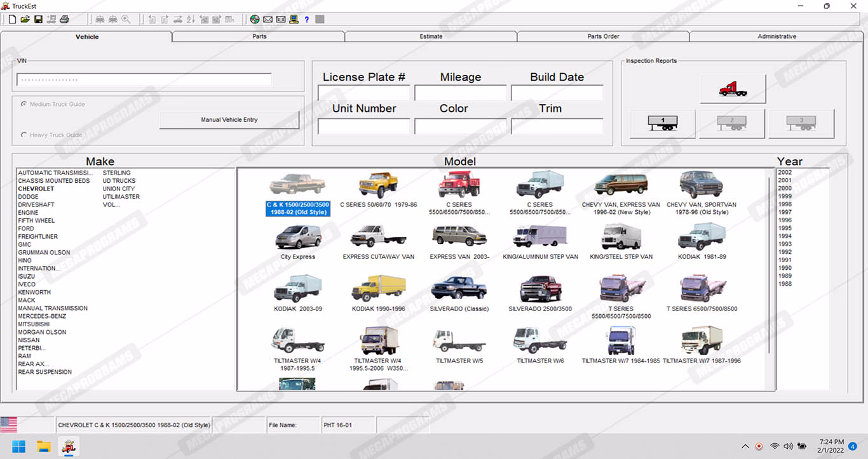This screenshot has height=459, width=868.
Task: Select C & K 1500/2500/3500 model thumbnail
Action: [x=297, y=194]
